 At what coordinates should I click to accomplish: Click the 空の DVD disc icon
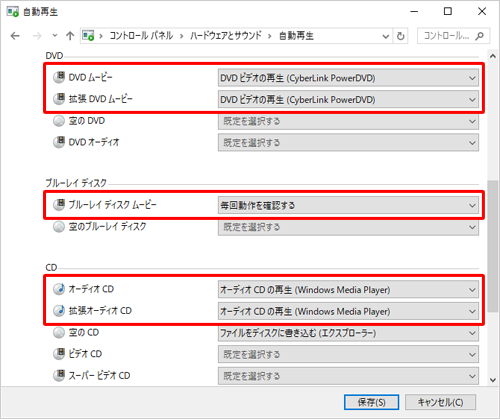[59, 121]
